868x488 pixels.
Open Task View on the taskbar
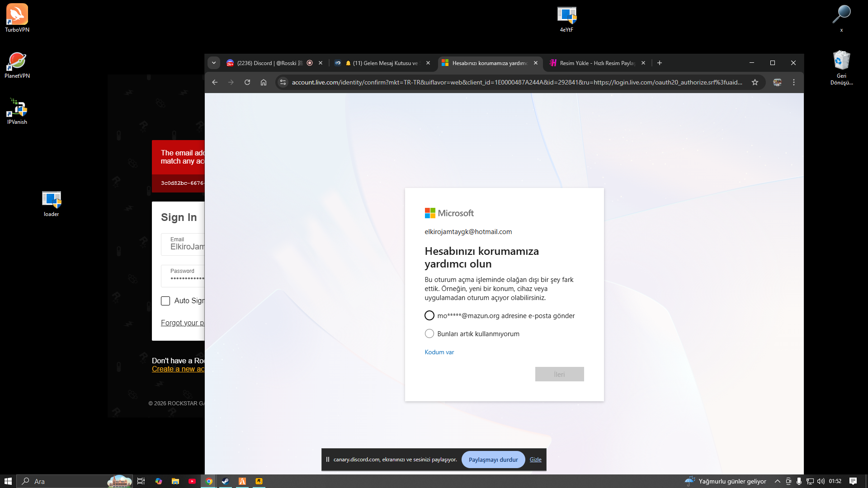click(x=141, y=481)
